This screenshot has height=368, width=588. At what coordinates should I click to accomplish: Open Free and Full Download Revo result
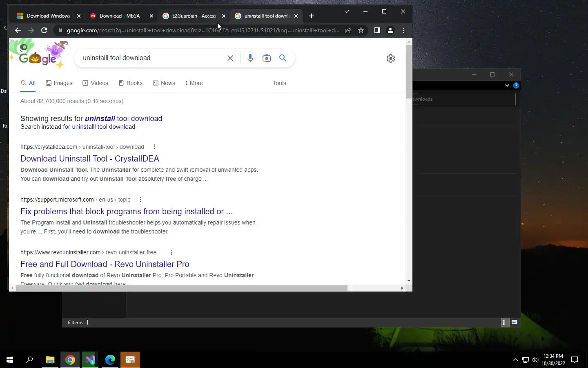pos(105,264)
